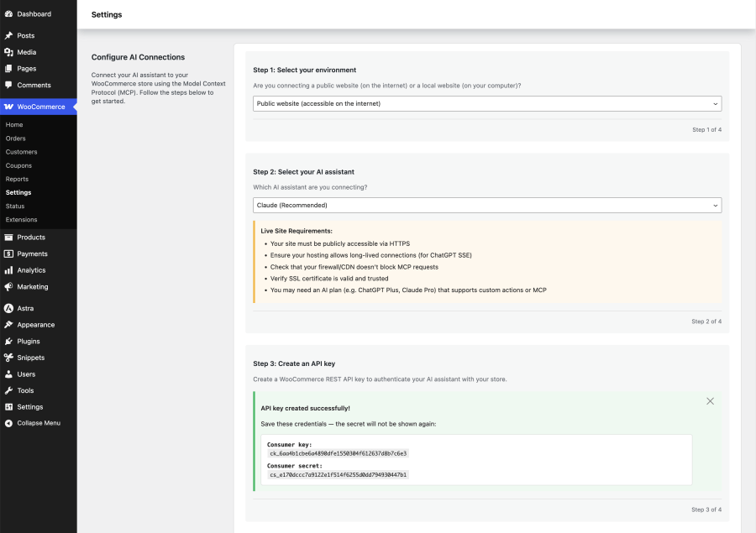The width and height of the screenshot is (756, 533).
Task: Open the Plugins menu label
Action: point(29,341)
